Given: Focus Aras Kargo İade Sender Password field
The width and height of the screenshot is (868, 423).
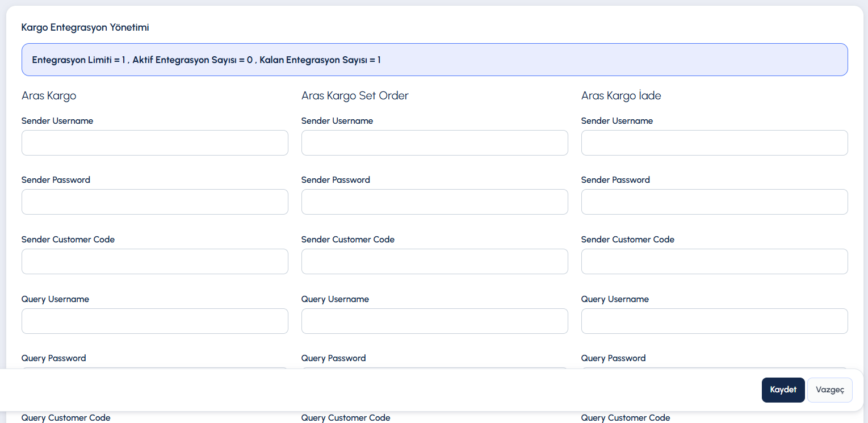Looking at the screenshot, I should tap(715, 202).
